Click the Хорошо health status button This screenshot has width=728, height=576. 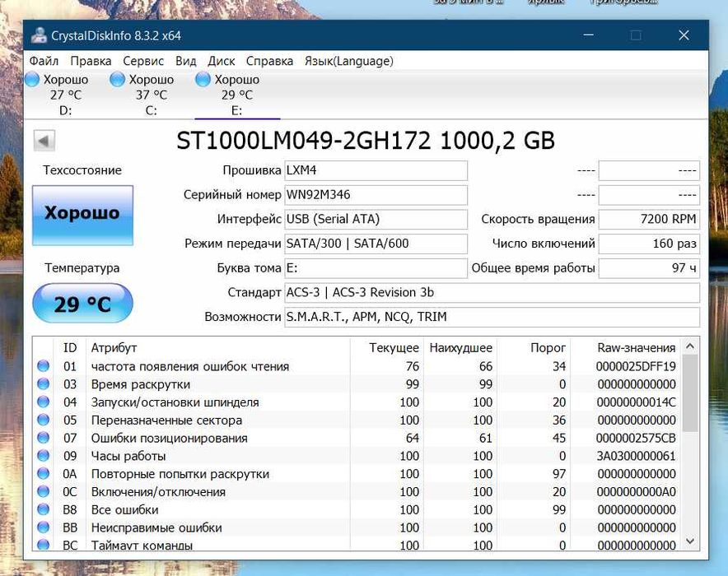(x=82, y=216)
